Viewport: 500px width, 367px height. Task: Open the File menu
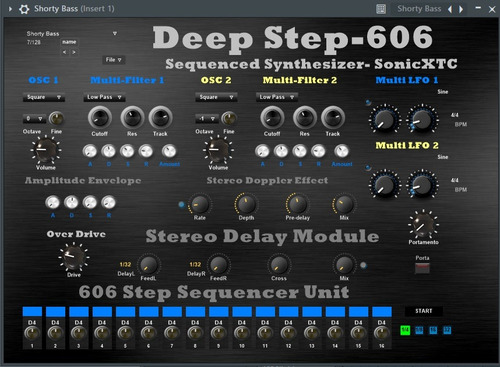[113, 60]
